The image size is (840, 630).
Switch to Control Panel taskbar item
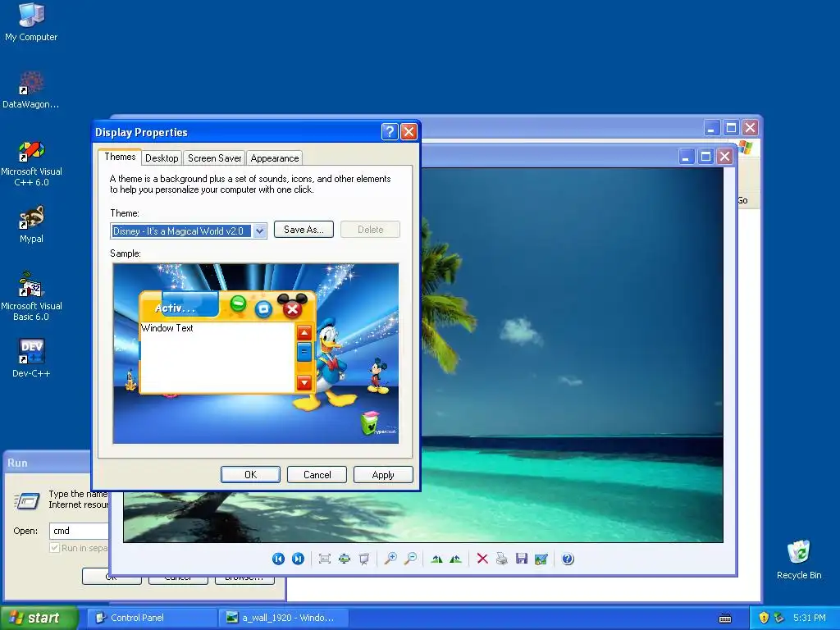pos(151,618)
